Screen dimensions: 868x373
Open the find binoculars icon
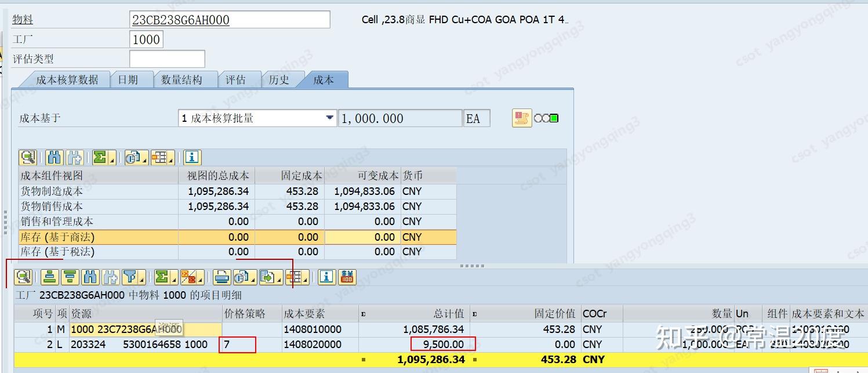pyautogui.click(x=89, y=277)
